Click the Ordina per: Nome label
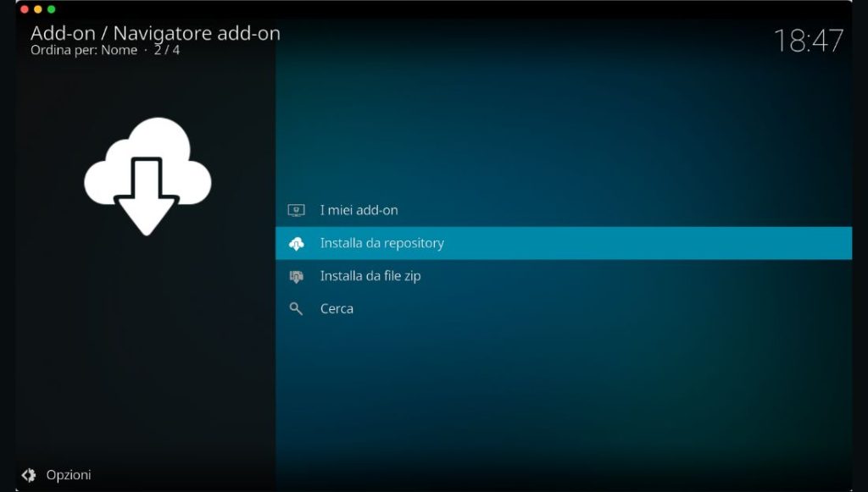This screenshot has height=492, width=868. coord(84,50)
